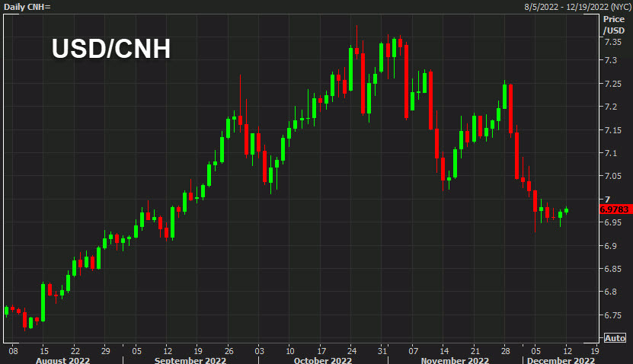Click the 17 date tick in October

coord(321,351)
